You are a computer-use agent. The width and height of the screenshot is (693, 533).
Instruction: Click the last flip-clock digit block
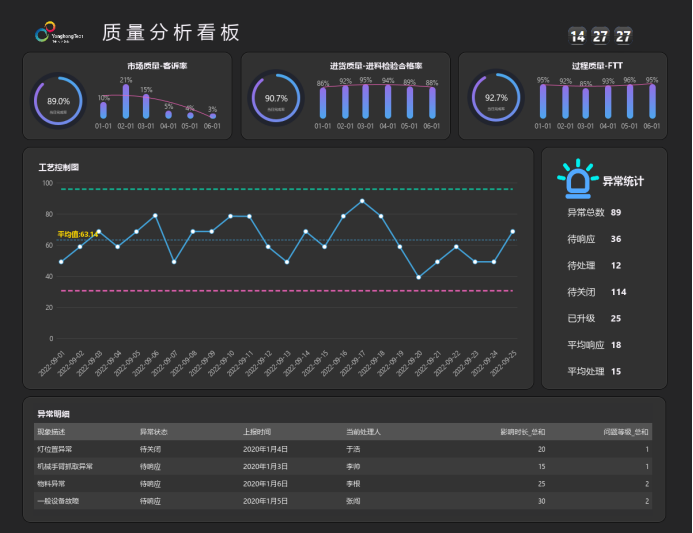click(624, 36)
